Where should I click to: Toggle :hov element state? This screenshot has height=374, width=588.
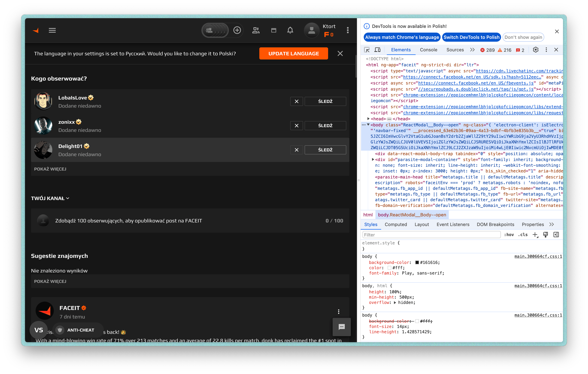point(509,235)
